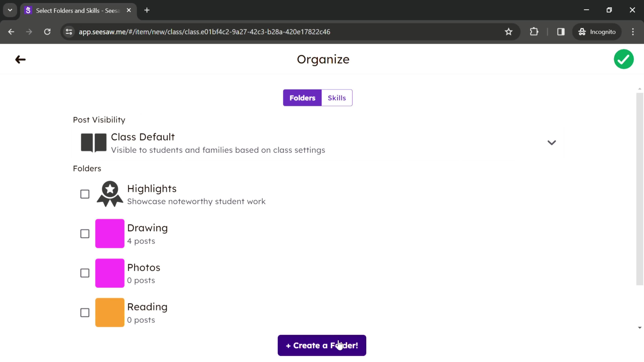
Task: Switch to the Skills tab
Action: (337, 98)
